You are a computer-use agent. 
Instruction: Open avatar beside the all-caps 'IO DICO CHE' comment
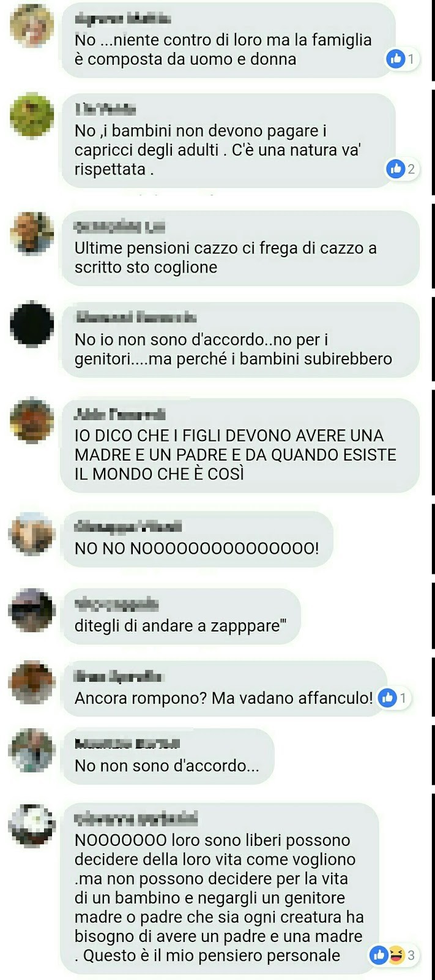click(32, 420)
